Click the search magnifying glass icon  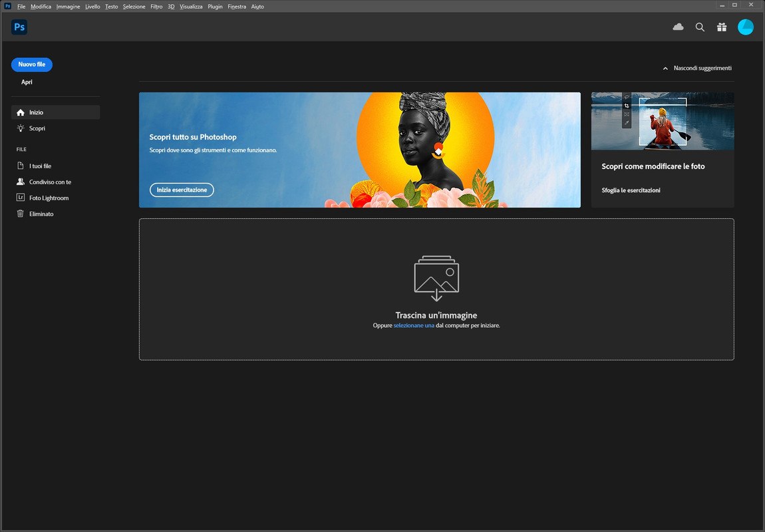pyautogui.click(x=700, y=27)
